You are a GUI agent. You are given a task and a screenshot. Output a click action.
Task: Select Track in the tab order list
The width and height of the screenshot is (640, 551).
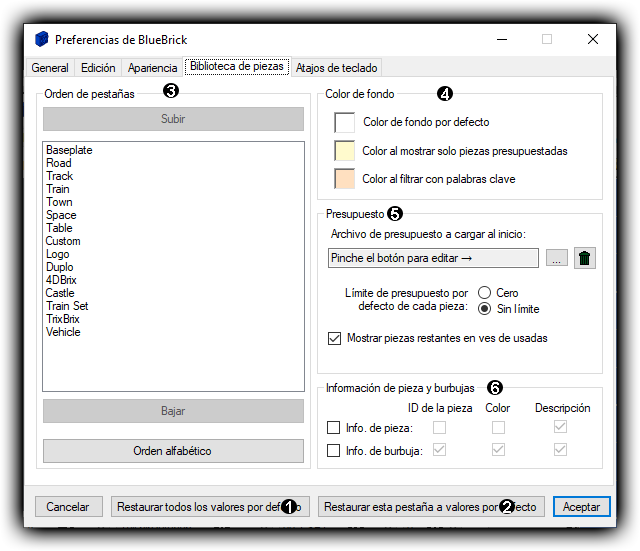coord(173,176)
